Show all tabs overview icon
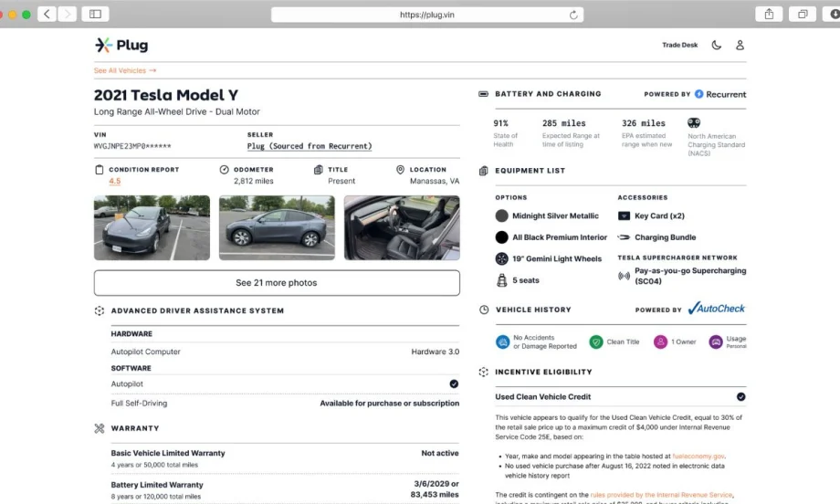Image resolution: width=840 pixels, height=504 pixels. point(803,14)
